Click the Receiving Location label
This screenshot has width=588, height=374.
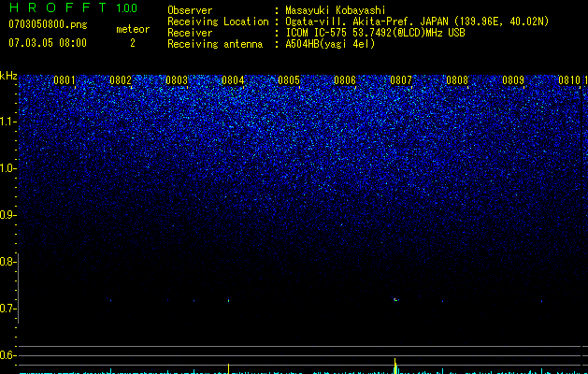pos(218,22)
